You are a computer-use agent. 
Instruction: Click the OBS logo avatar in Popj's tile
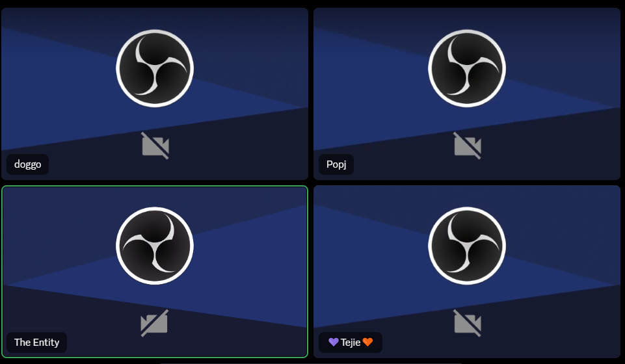pyautogui.click(x=467, y=68)
